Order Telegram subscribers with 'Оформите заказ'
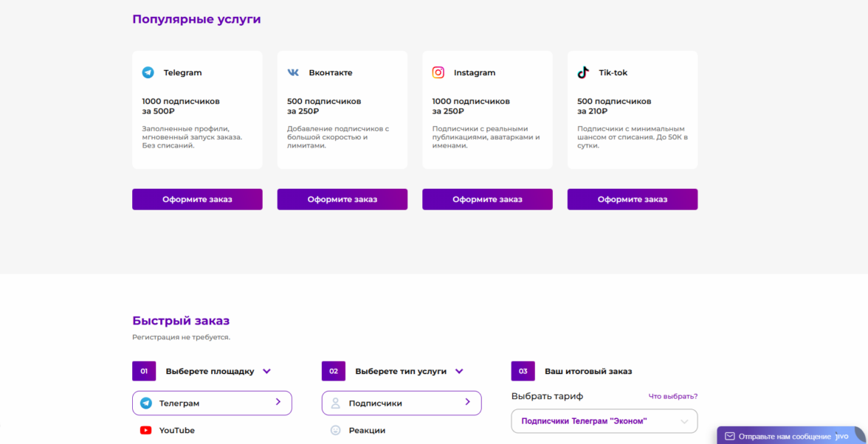 click(197, 199)
